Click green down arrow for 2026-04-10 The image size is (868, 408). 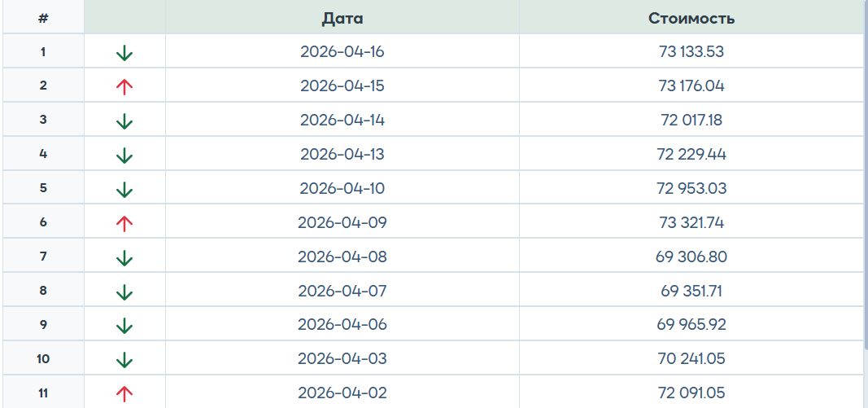pos(124,189)
